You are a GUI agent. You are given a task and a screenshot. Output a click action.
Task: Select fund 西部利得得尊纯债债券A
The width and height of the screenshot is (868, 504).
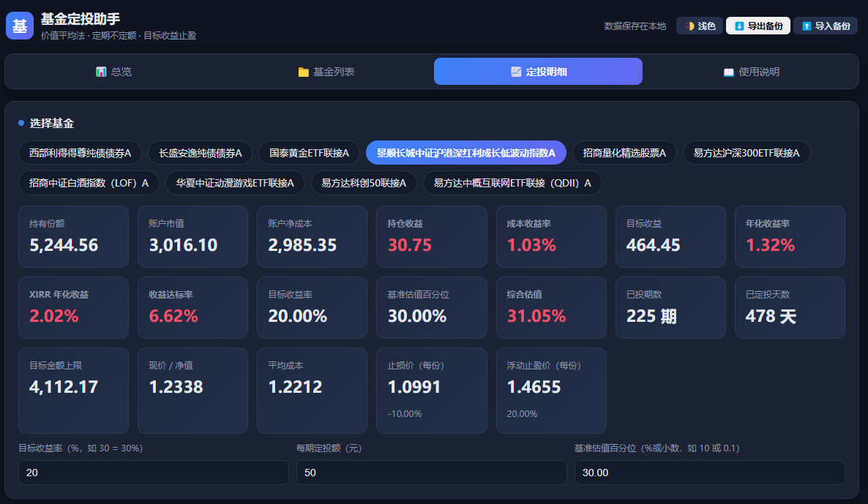point(81,153)
